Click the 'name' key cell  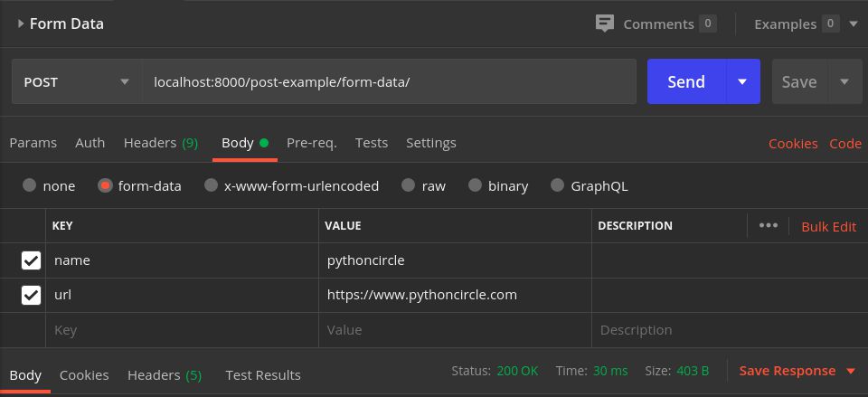pos(182,260)
